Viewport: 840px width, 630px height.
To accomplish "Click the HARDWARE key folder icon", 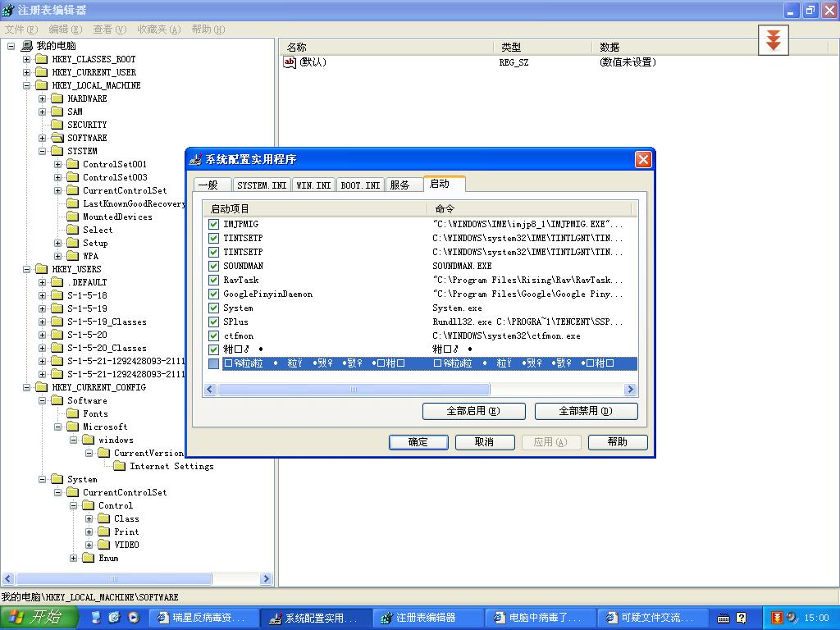I will click(57, 98).
